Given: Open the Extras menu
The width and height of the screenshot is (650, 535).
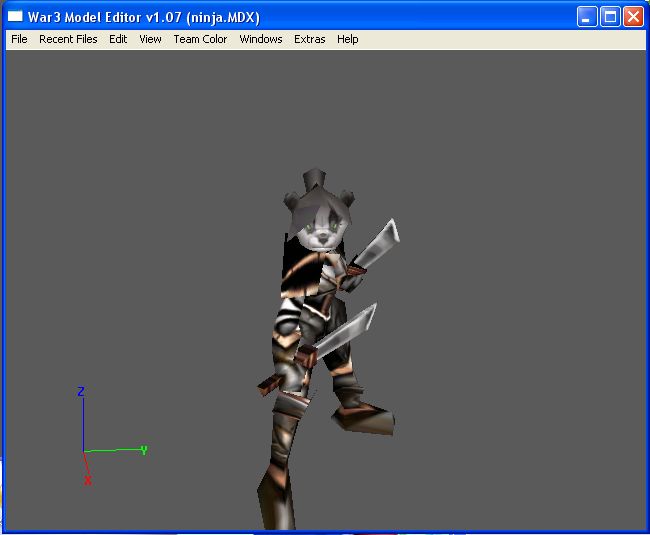Looking at the screenshot, I should 310,39.
